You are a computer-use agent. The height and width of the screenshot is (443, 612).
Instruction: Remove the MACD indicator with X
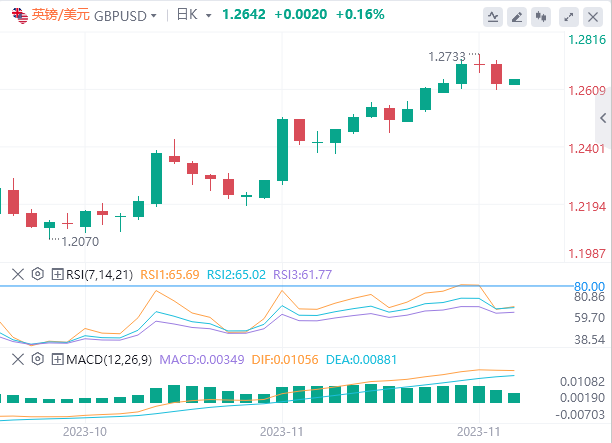coord(17,358)
